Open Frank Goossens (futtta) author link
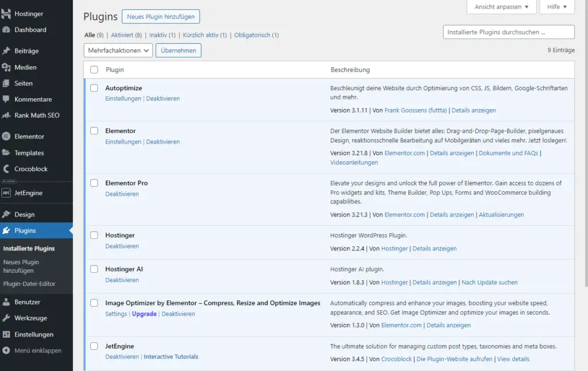 [x=416, y=110]
